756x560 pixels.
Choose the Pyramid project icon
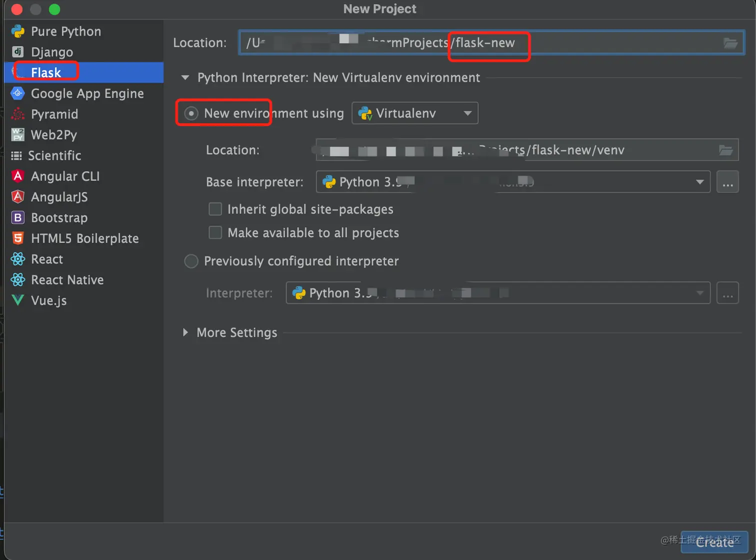coord(18,114)
